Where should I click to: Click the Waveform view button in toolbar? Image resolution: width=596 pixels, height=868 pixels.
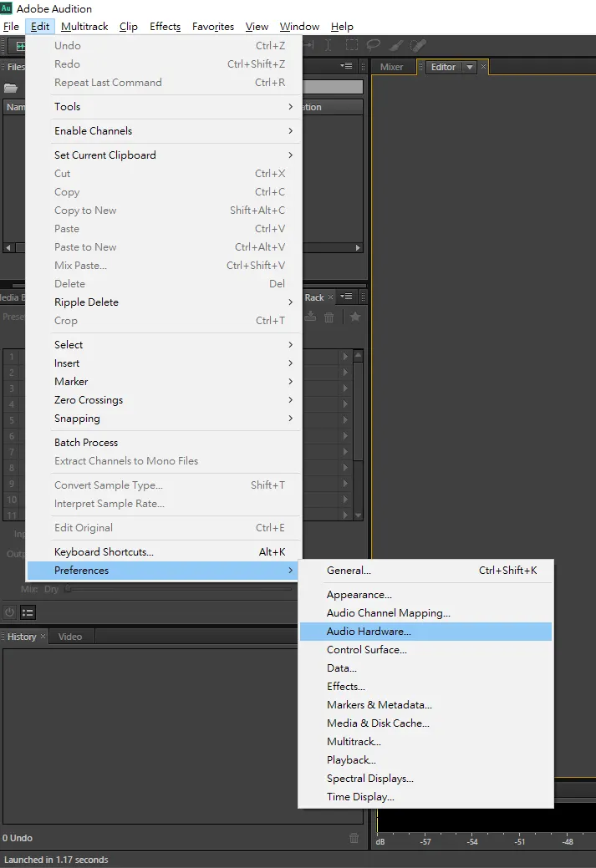pos(19,46)
